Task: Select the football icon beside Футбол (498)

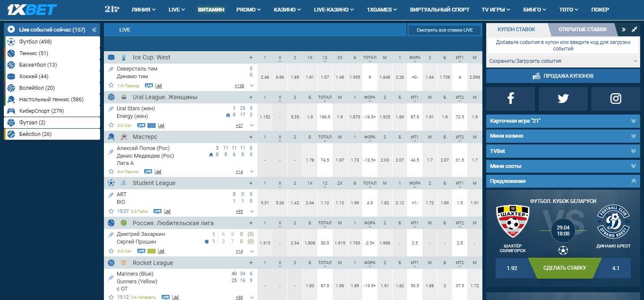Action: tap(11, 42)
